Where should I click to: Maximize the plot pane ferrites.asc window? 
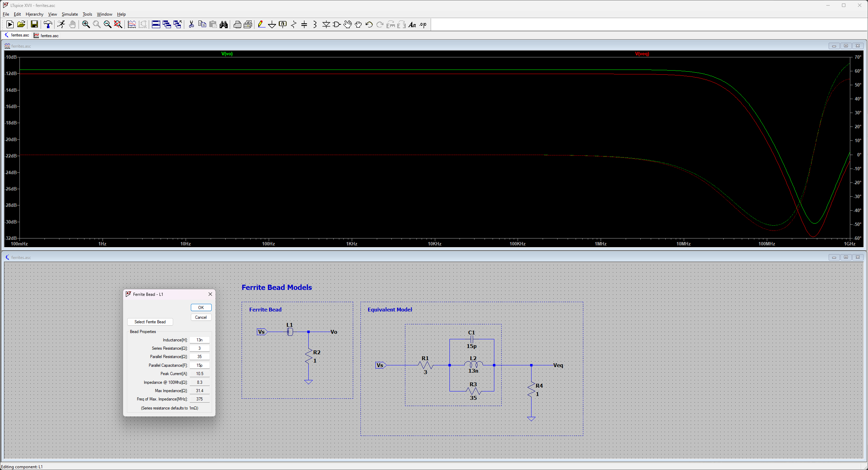coord(846,46)
